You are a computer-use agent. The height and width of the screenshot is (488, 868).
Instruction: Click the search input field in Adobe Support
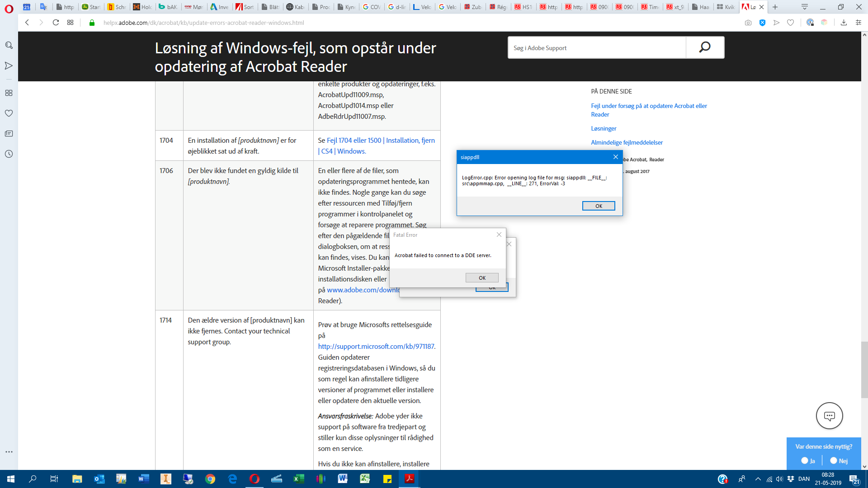[597, 47]
